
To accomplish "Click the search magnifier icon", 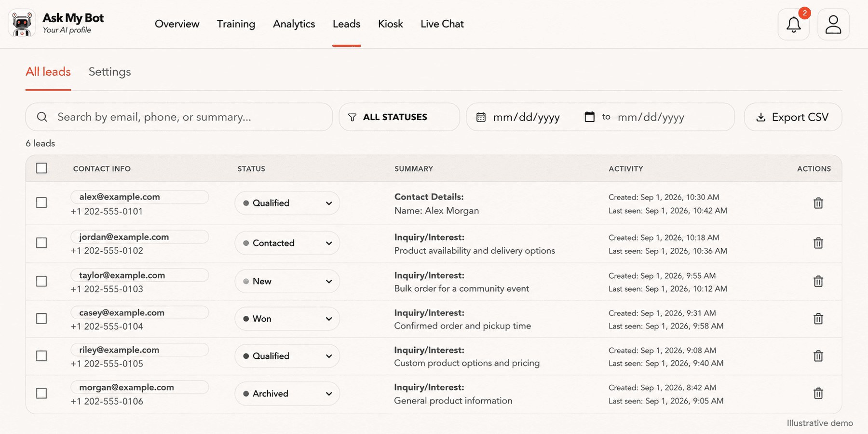I will pyautogui.click(x=42, y=117).
